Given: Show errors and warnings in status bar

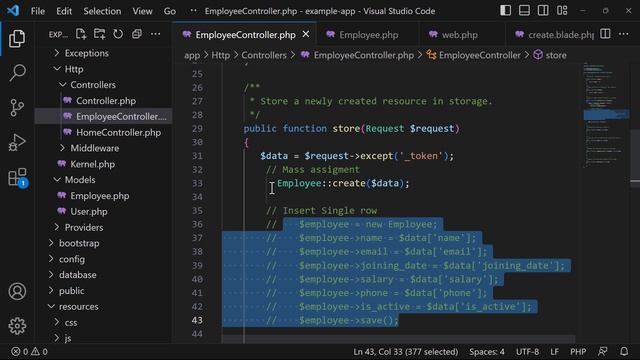Looking at the screenshot, I should tap(29, 351).
